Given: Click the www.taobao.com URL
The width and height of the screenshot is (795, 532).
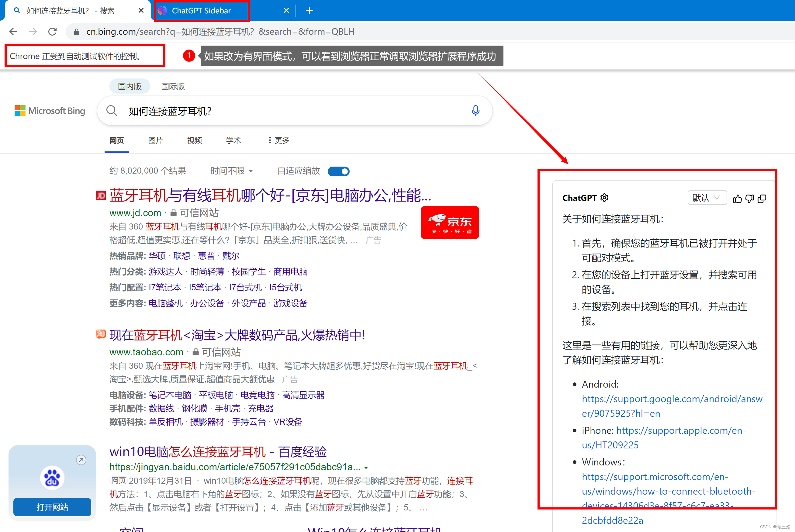Looking at the screenshot, I should (146, 352).
